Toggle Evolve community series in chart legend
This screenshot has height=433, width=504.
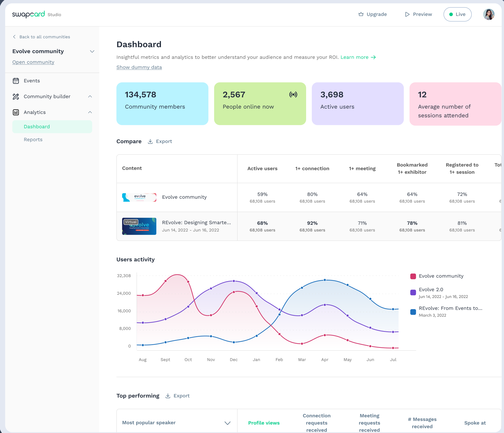coord(441,276)
